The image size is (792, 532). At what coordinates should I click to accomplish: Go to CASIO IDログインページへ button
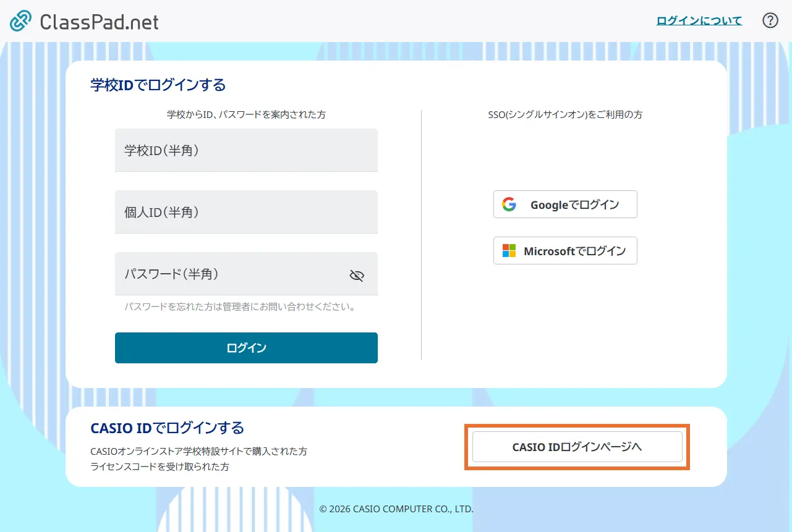pyautogui.click(x=577, y=447)
